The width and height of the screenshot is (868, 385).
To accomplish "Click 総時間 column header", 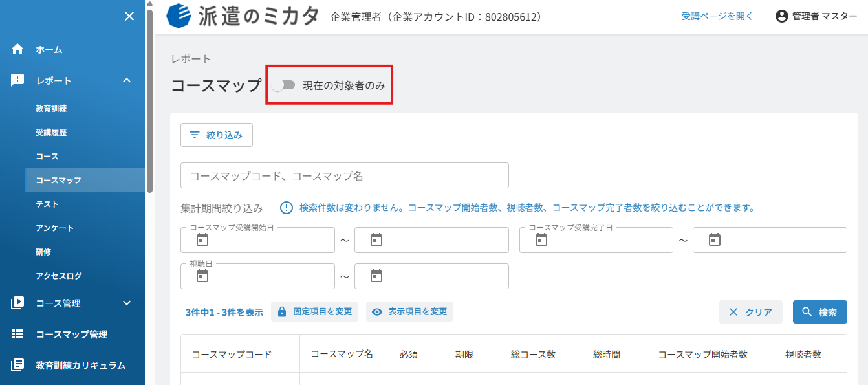I will coord(607,354).
